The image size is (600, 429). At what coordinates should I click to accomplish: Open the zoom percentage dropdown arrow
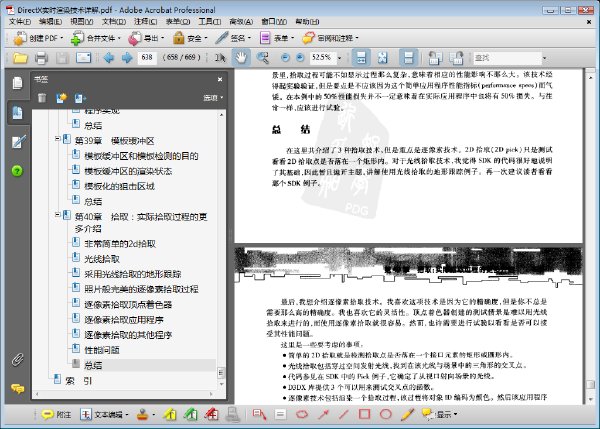pyautogui.click(x=339, y=58)
